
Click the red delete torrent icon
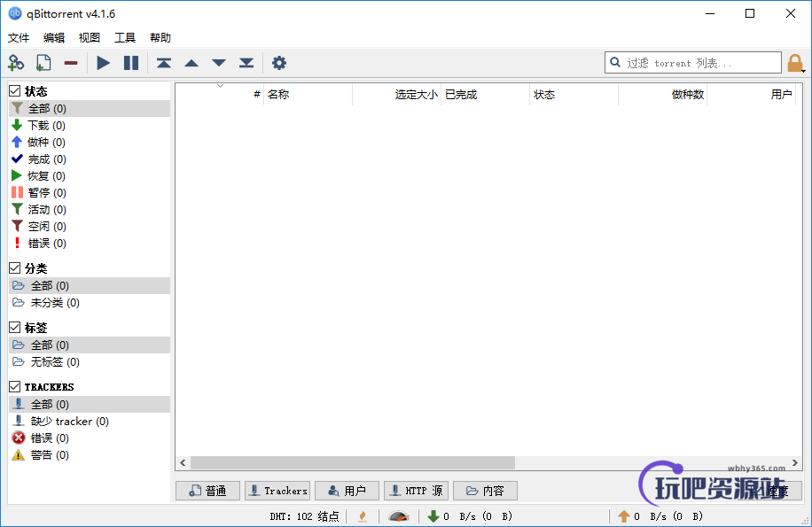71,63
